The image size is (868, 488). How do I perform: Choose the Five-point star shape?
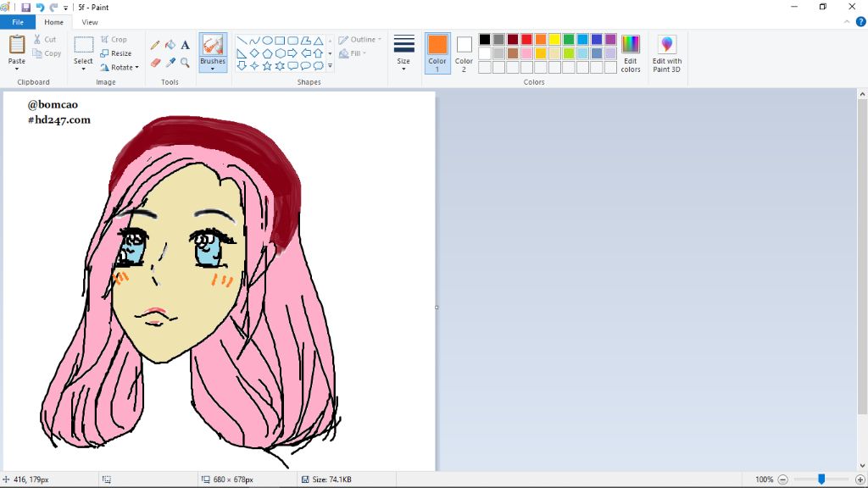[267, 66]
